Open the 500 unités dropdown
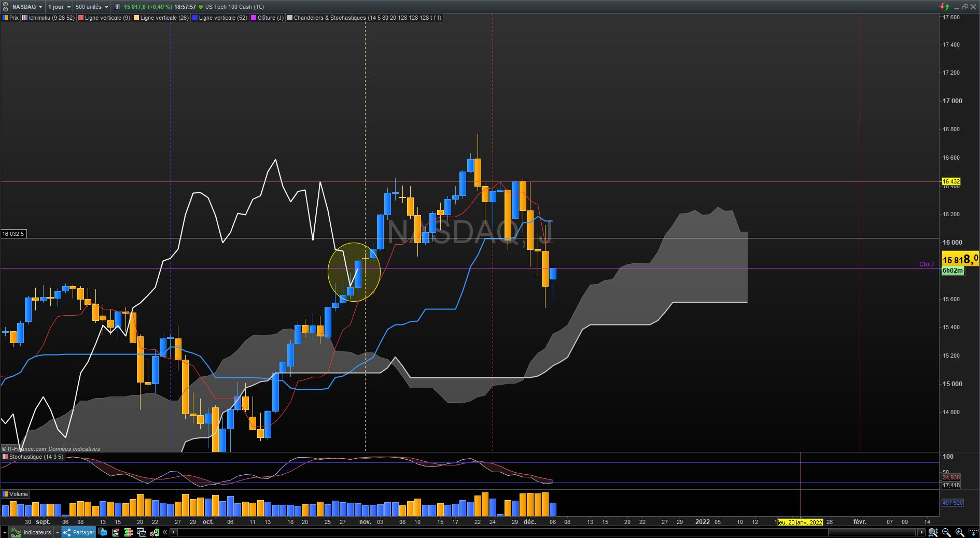The height and width of the screenshot is (538, 980). pyautogui.click(x=91, y=7)
